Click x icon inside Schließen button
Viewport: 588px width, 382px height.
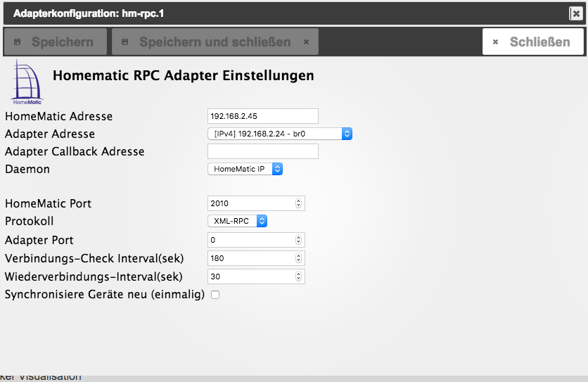pos(495,42)
